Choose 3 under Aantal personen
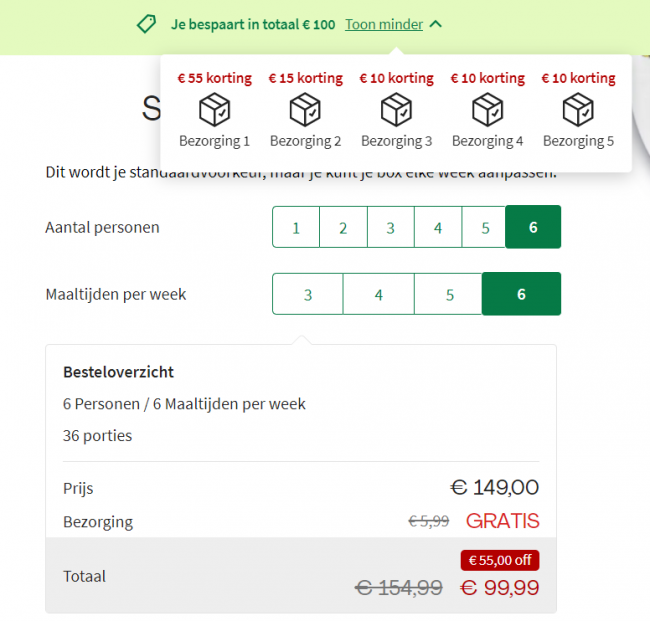Image resolution: width=650 pixels, height=621 pixels. coord(390,227)
